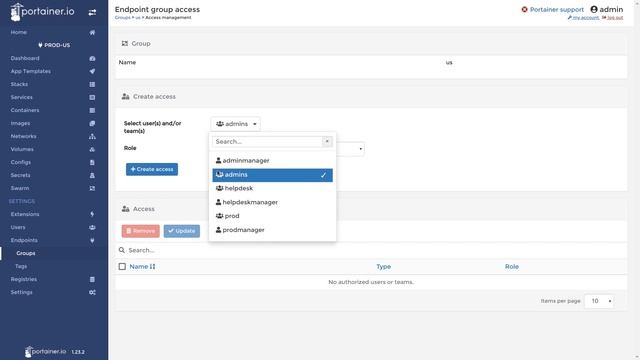Sort by the Type column header

(383, 267)
